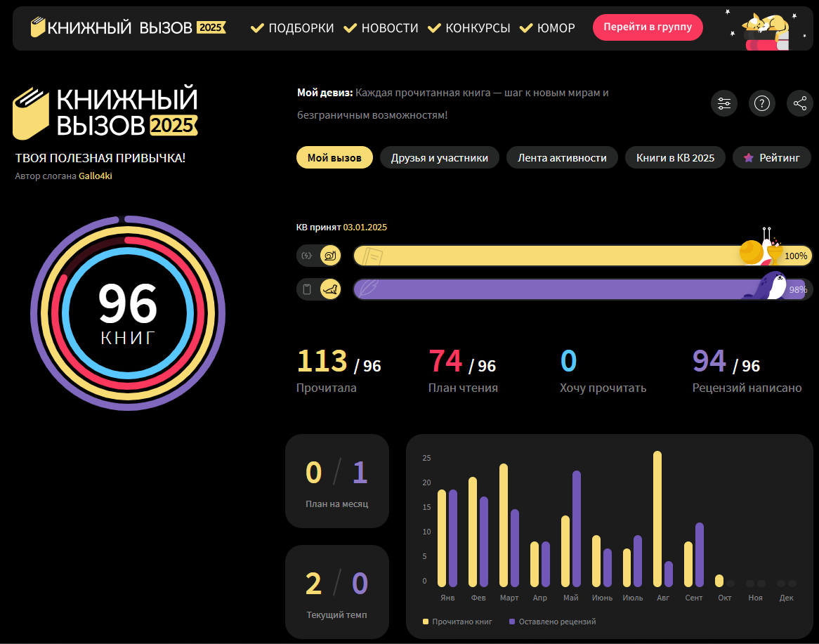The width and height of the screenshot is (819, 644).
Task: Open challenge settings sliders icon
Action: 724,103
